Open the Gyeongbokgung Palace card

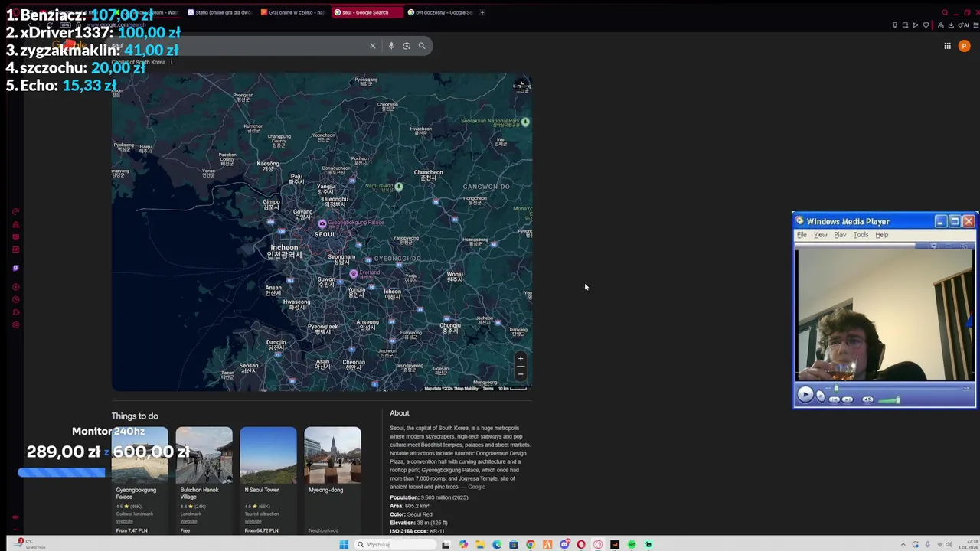[x=139, y=479]
